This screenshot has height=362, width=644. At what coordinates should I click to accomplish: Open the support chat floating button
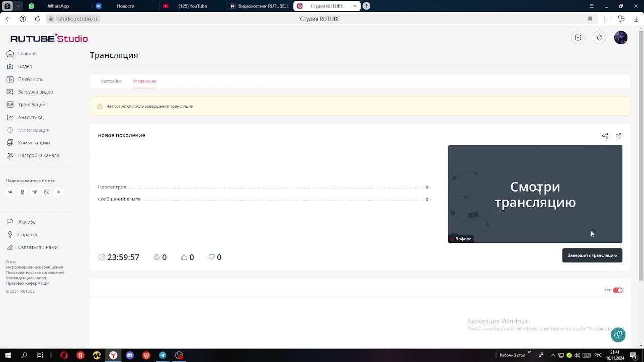click(618, 335)
